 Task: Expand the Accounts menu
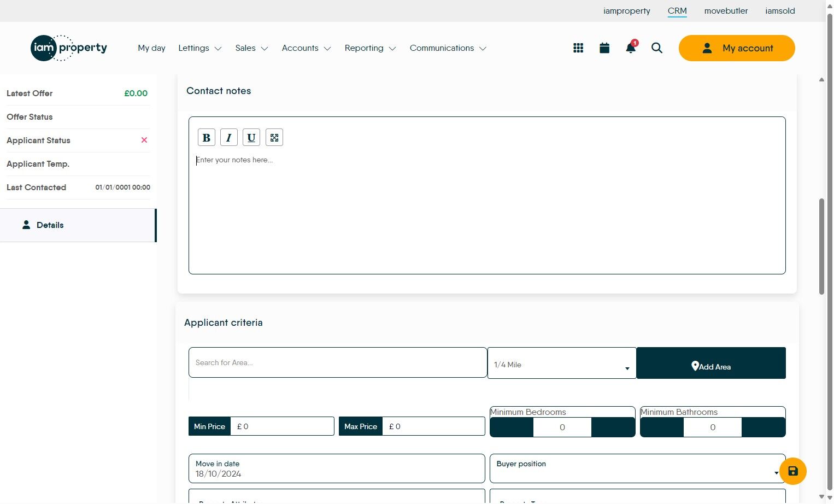point(306,48)
